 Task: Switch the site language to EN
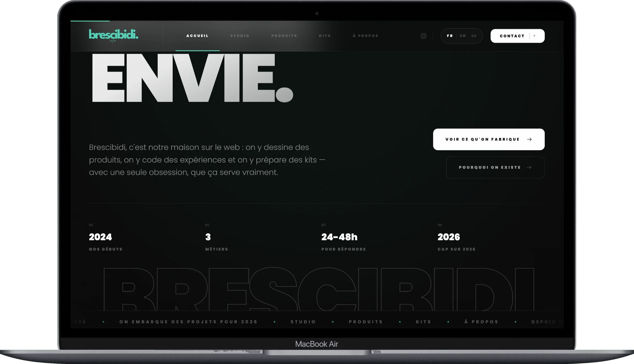[463, 36]
